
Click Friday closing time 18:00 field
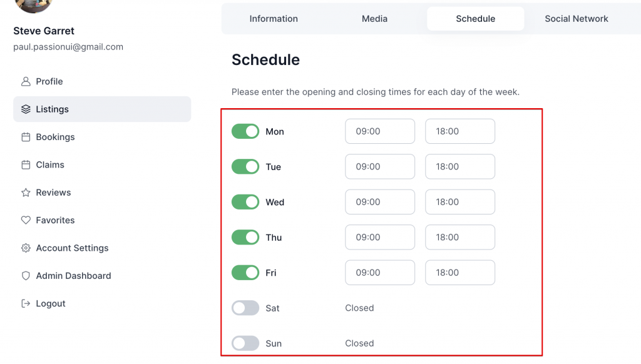click(x=460, y=273)
